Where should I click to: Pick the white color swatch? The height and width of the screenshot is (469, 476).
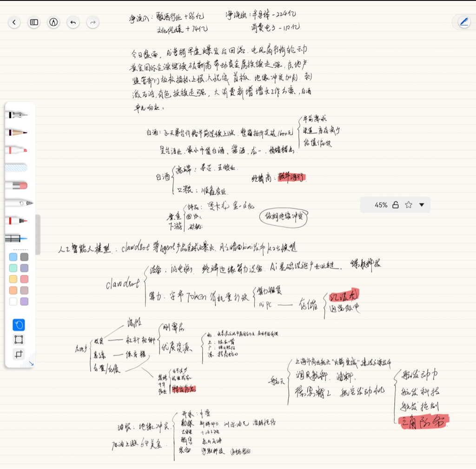click(13, 302)
